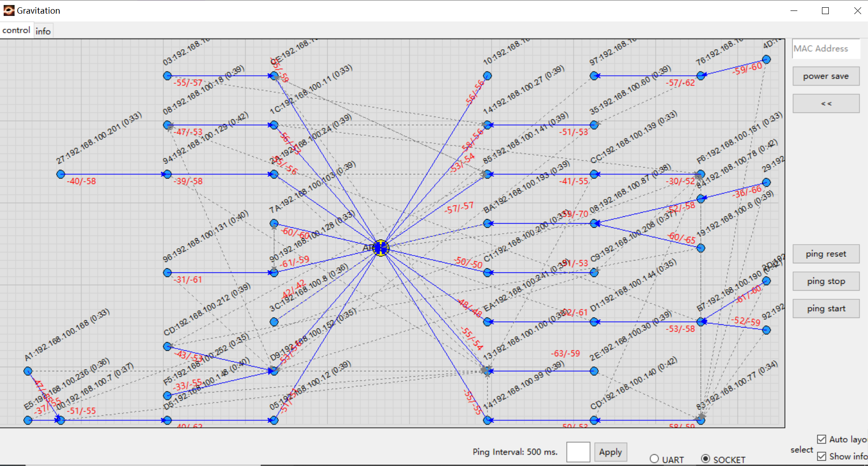
Task: Collapse the side panel with << button
Action: (x=826, y=103)
